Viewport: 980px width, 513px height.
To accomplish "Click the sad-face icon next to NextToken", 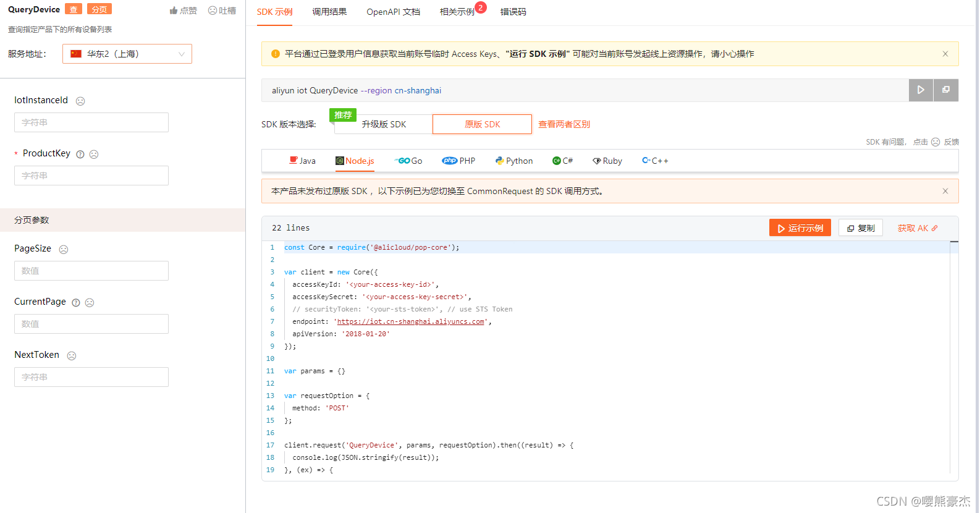I will click(x=72, y=355).
